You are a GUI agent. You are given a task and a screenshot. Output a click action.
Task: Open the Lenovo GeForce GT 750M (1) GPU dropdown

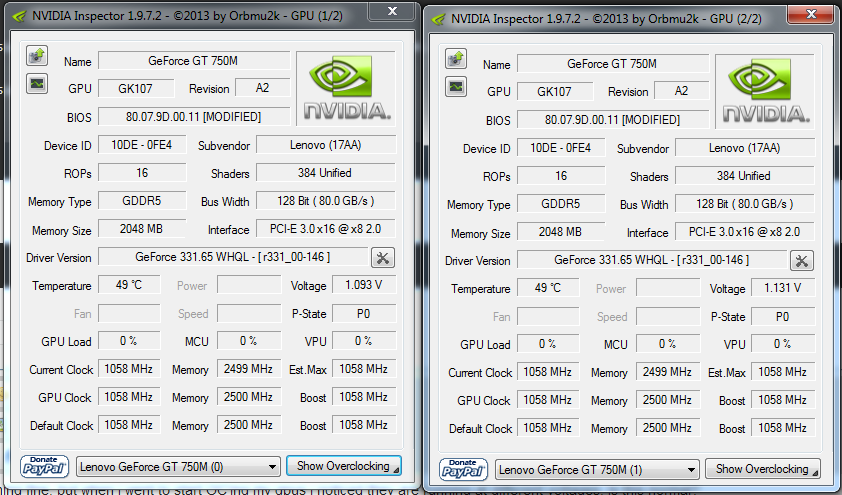598,470
